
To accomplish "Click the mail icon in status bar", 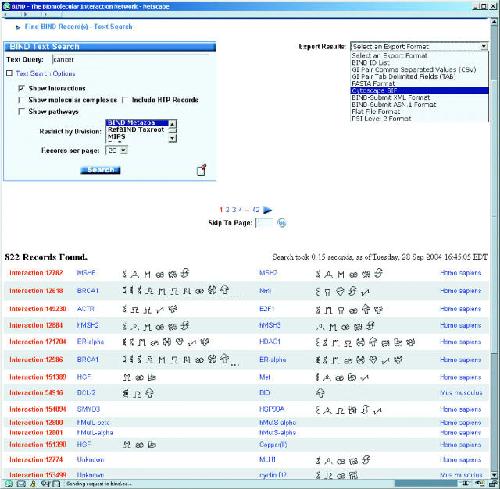I will click(21, 483).
